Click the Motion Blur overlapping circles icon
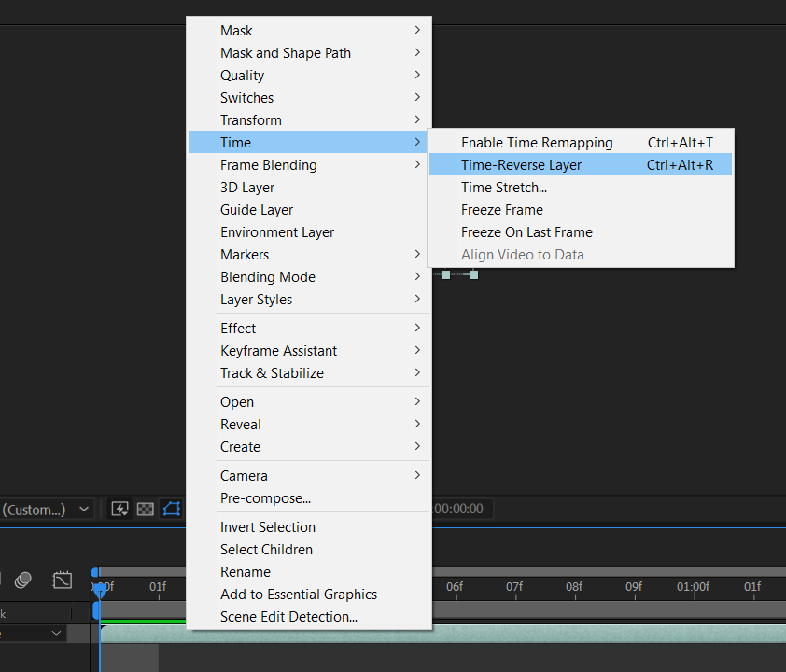This screenshot has height=672, width=786. coord(23,581)
